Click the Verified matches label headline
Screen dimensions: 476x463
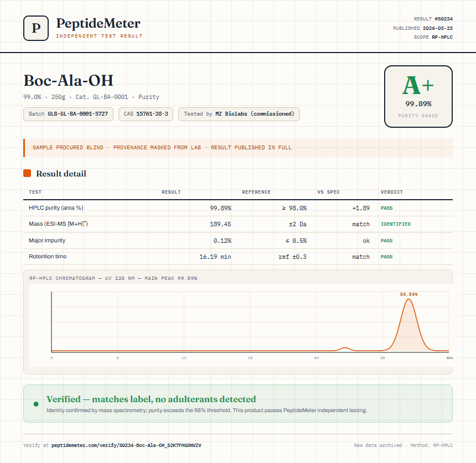(x=151, y=399)
